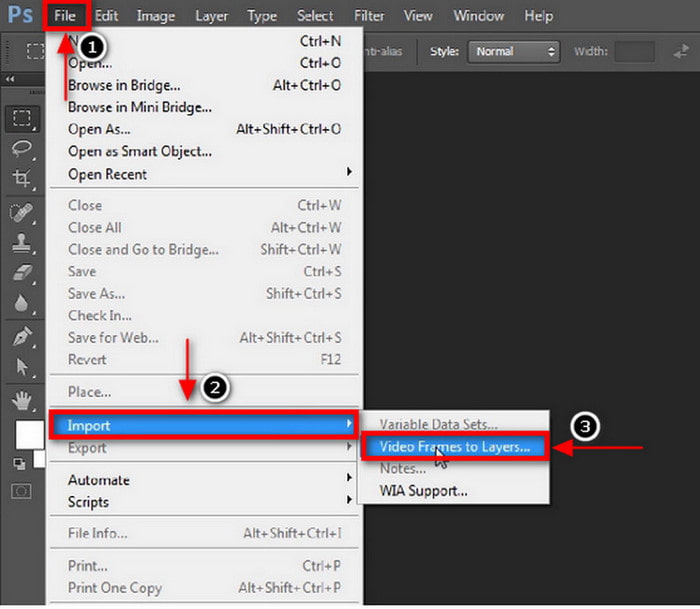
Task: Swap width and height arrows icon
Action: [681, 51]
